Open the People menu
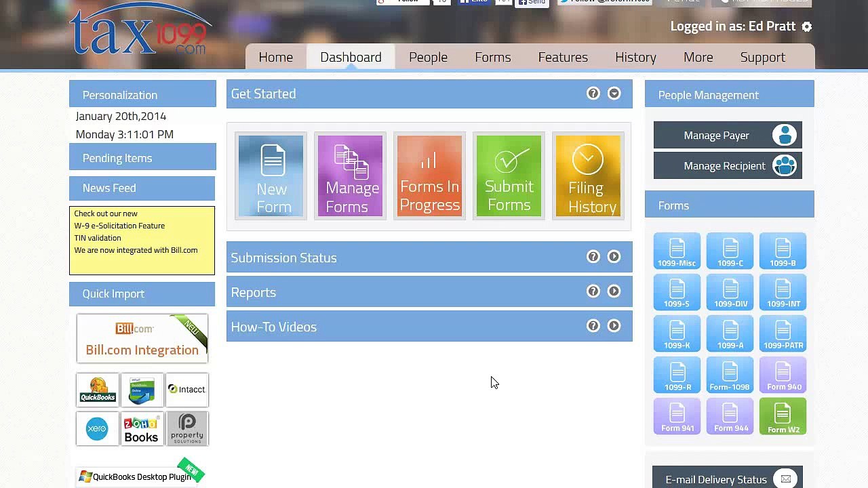Image resolution: width=868 pixels, height=488 pixels. 428,57
